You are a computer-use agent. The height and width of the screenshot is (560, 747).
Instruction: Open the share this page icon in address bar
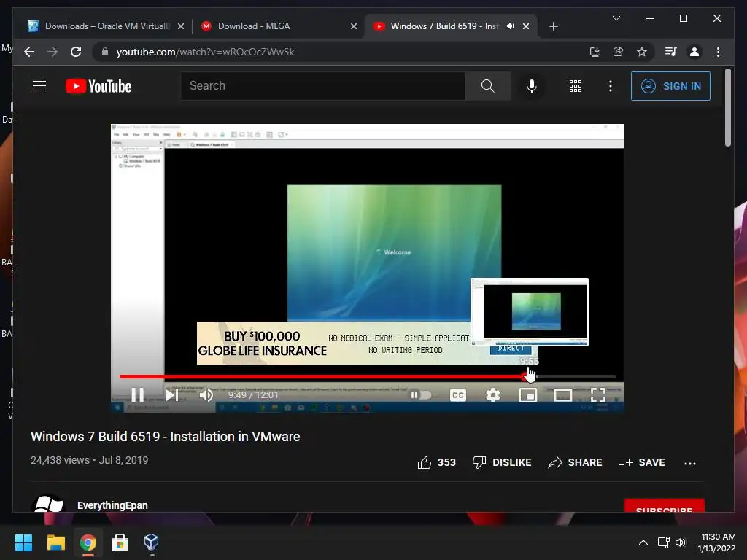tap(619, 52)
